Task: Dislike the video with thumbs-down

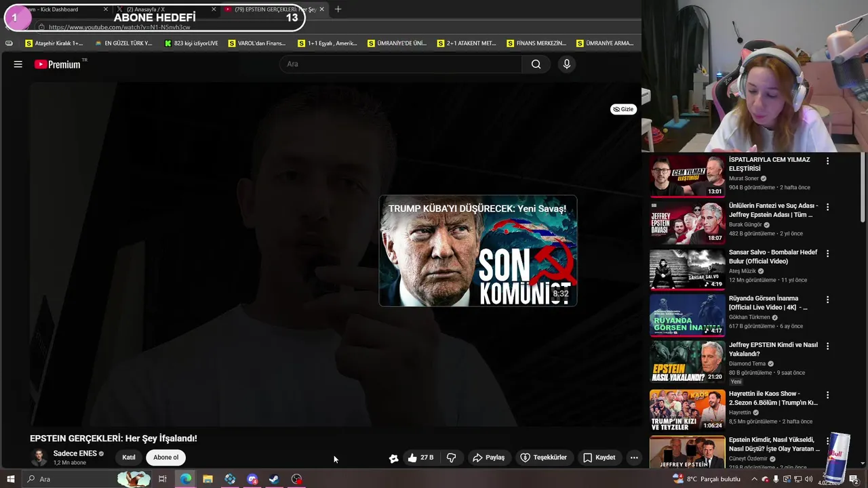Action: pyautogui.click(x=451, y=457)
